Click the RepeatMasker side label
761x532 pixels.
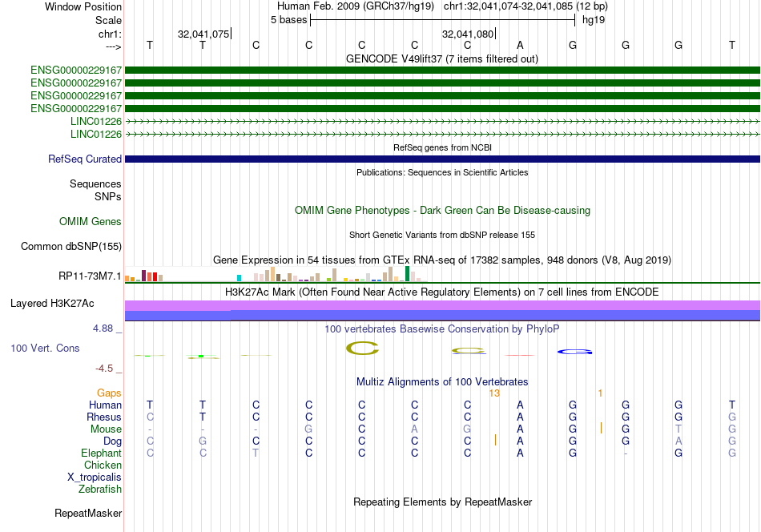[88, 513]
